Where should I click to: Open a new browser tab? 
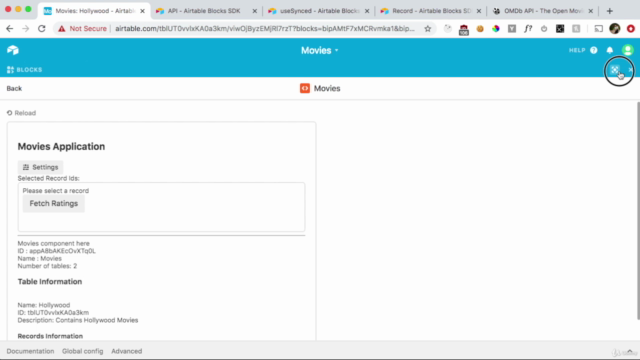click(x=609, y=11)
